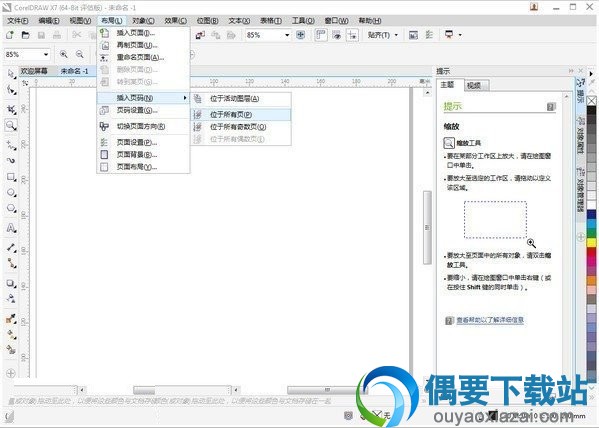Open the 文件(F) menu
The height and width of the screenshot is (428, 599).
[18, 21]
